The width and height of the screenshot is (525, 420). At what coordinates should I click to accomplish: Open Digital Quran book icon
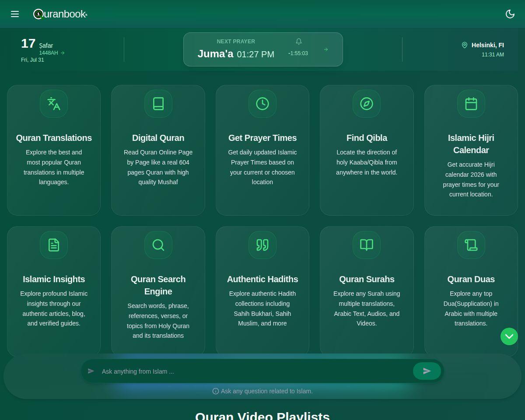click(x=158, y=104)
